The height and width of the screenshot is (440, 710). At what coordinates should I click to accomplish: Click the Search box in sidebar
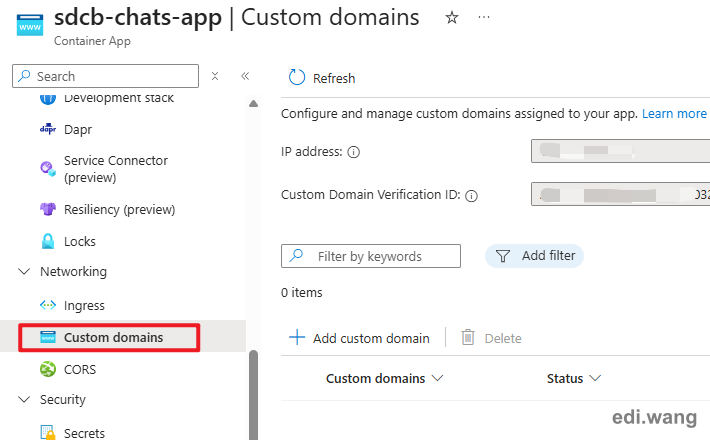click(x=106, y=76)
